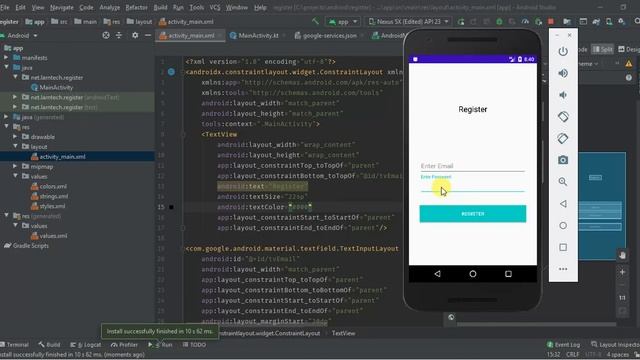Click the emulator power button icon
Image resolution: width=640 pixels, height=360 pixels.
click(563, 51)
